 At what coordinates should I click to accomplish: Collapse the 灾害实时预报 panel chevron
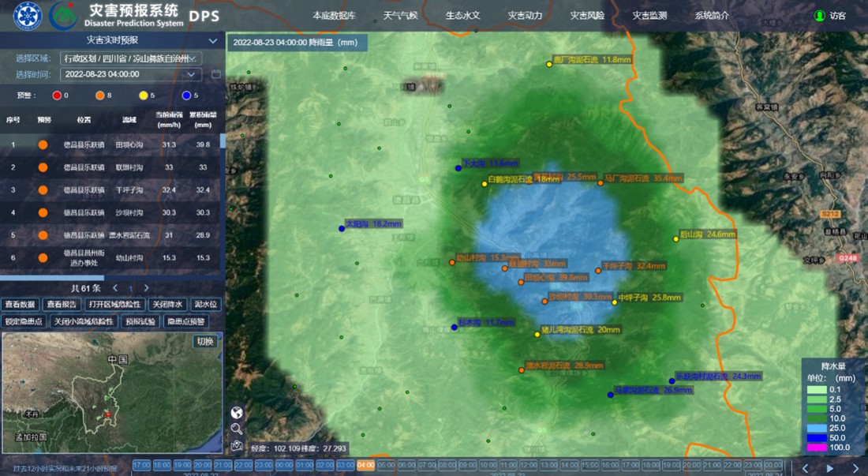point(212,41)
